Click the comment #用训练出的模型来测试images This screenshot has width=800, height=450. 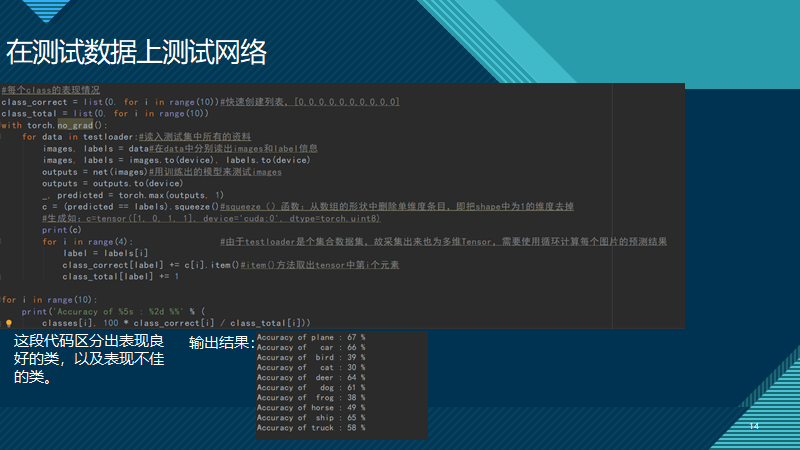[x=215, y=172]
